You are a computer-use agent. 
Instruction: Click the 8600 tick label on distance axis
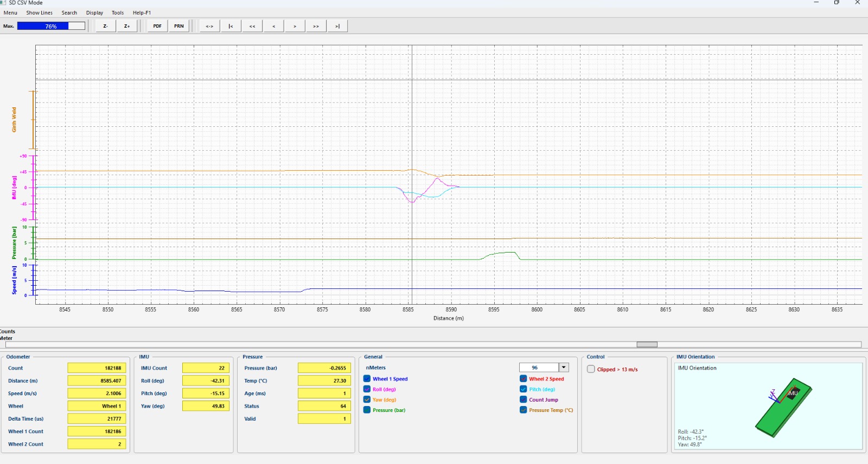tap(537, 310)
